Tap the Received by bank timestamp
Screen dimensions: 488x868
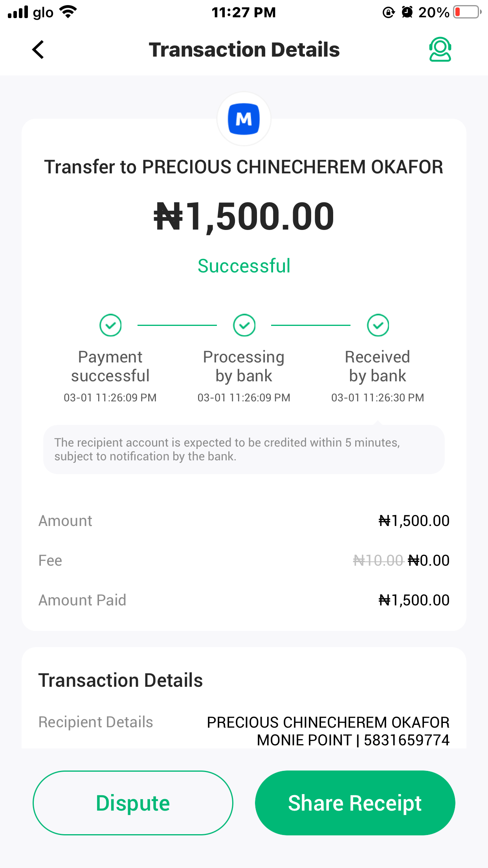378,398
